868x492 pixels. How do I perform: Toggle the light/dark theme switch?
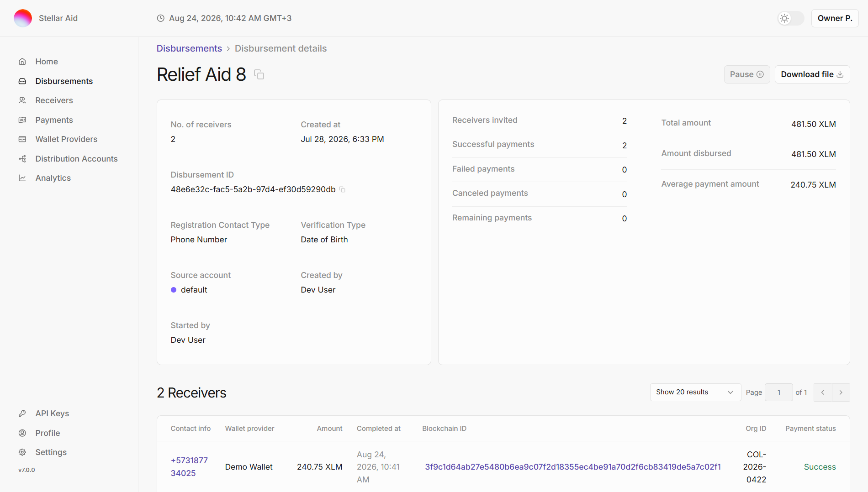(x=791, y=18)
